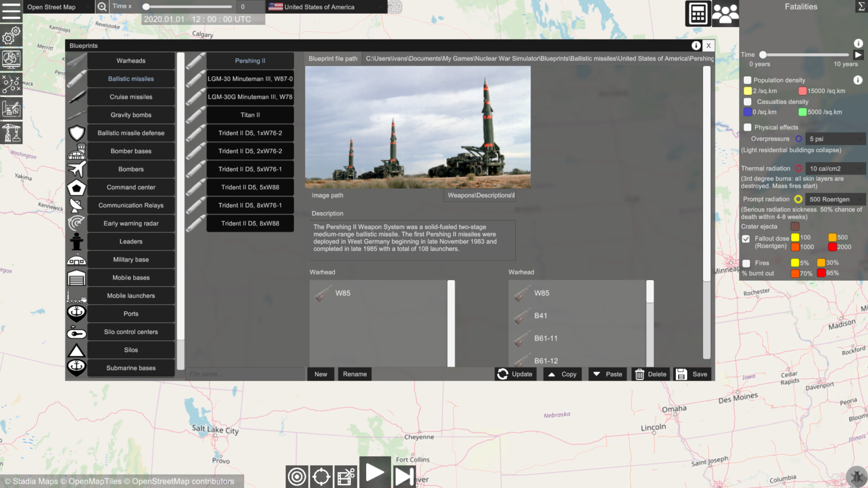The height and width of the screenshot is (488, 868).
Task: Click the shield icon for Ballistic missile defense
Action: 76,133
